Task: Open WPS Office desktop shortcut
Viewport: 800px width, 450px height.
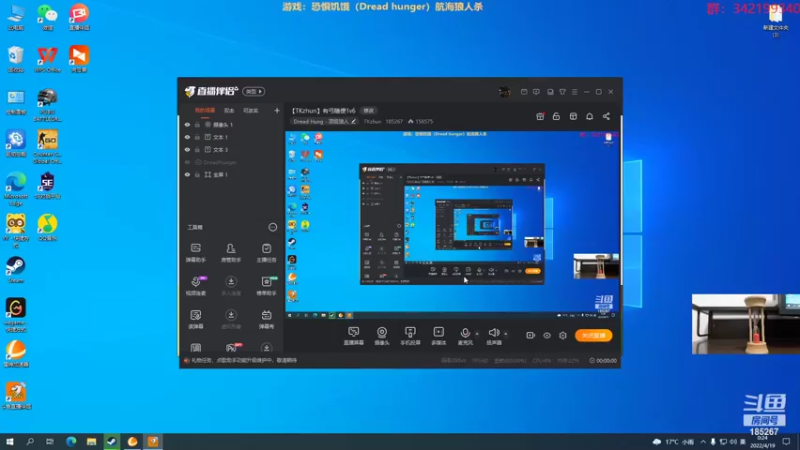Action: coord(47,59)
